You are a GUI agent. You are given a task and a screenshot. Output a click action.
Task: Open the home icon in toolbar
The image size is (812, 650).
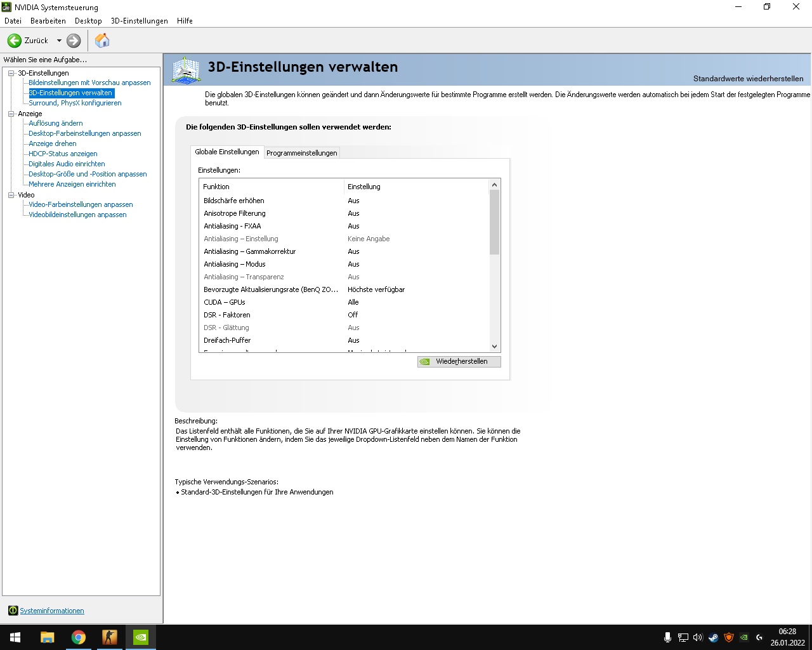coord(102,41)
